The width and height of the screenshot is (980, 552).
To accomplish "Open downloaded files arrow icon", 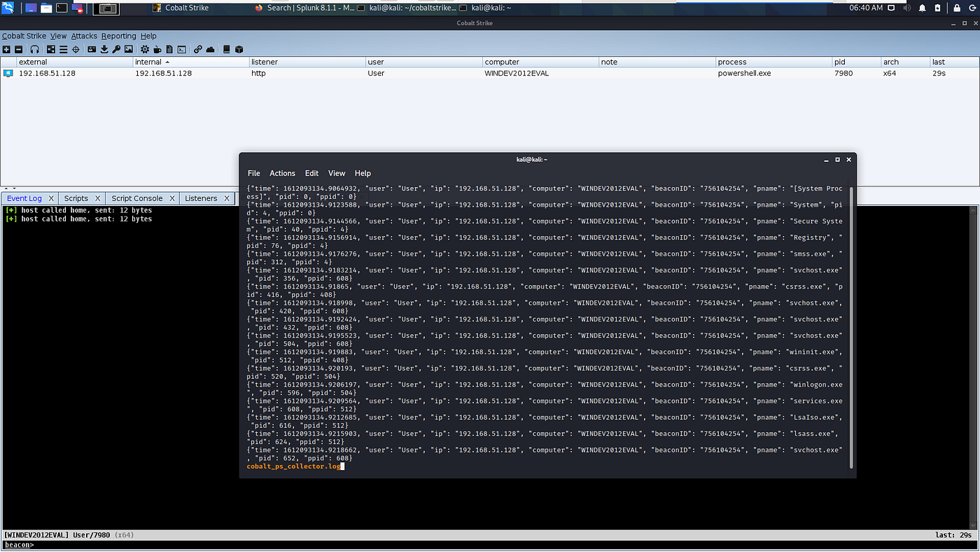I will click(104, 50).
